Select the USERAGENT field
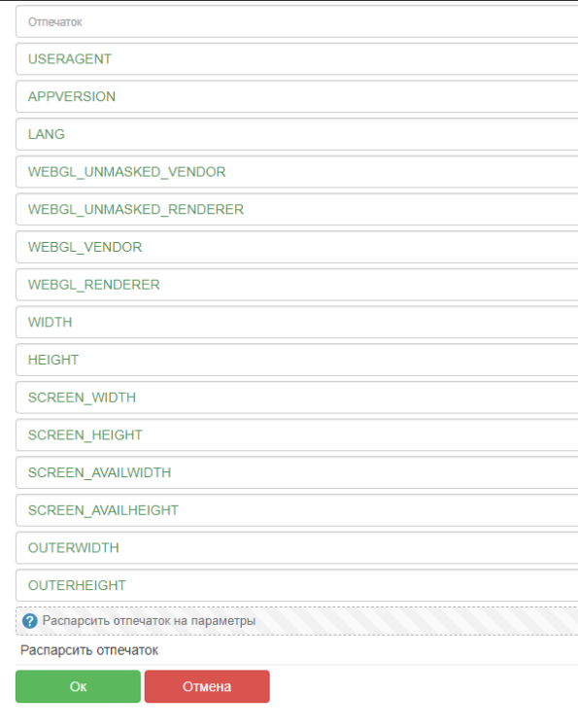The image size is (578, 728). pos(297,59)
